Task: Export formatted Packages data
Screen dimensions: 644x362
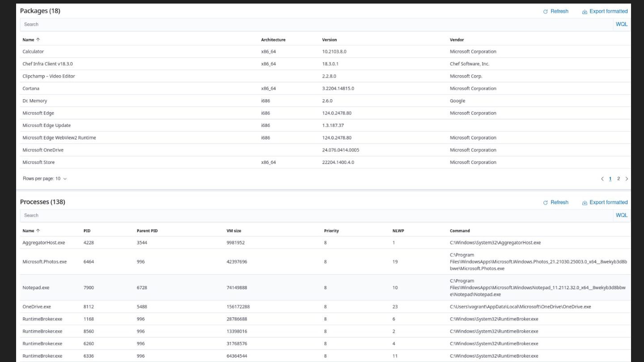Action: [x=605, y=12]
